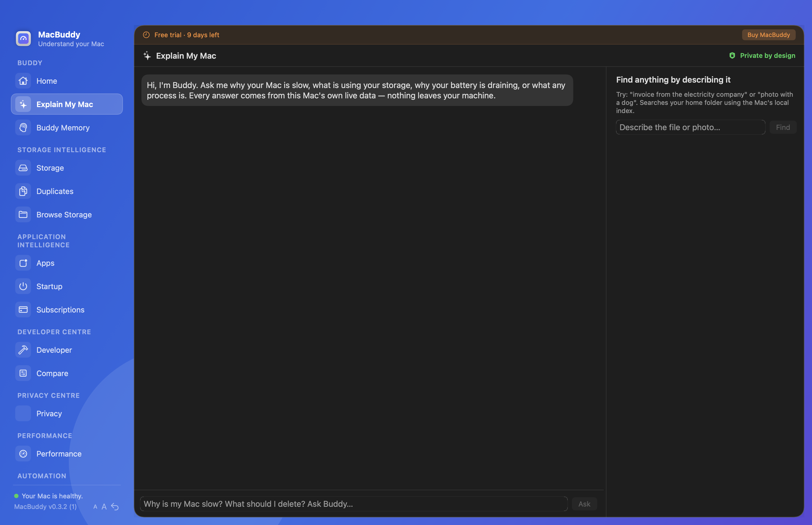Open Storage via its drive icon
The height and width of the screenshot is (525, 812).
pos(23,168)
